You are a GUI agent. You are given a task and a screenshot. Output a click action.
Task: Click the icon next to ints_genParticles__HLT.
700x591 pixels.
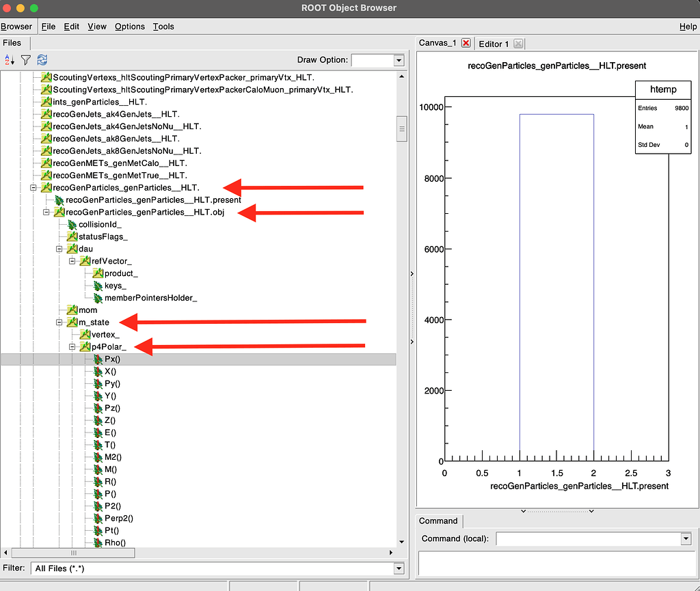coord(46,102)
